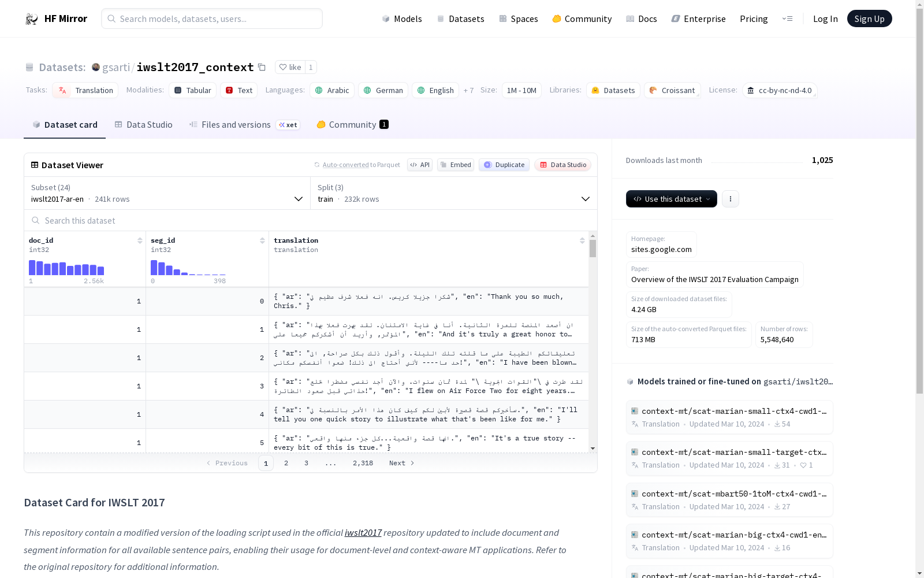This screenshot has height=578, width=924.
Task: Open the Auto-converted to Parquet link
Action: (357, 165)
